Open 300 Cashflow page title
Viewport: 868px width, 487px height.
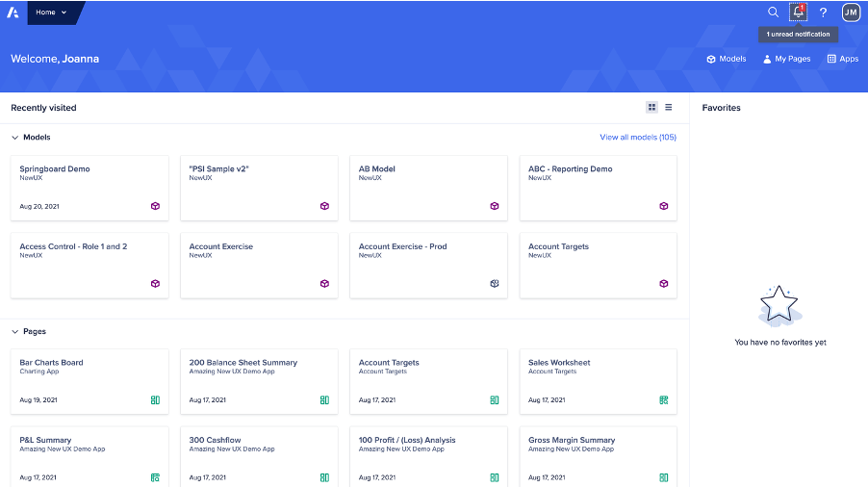(x=215, y=440)
